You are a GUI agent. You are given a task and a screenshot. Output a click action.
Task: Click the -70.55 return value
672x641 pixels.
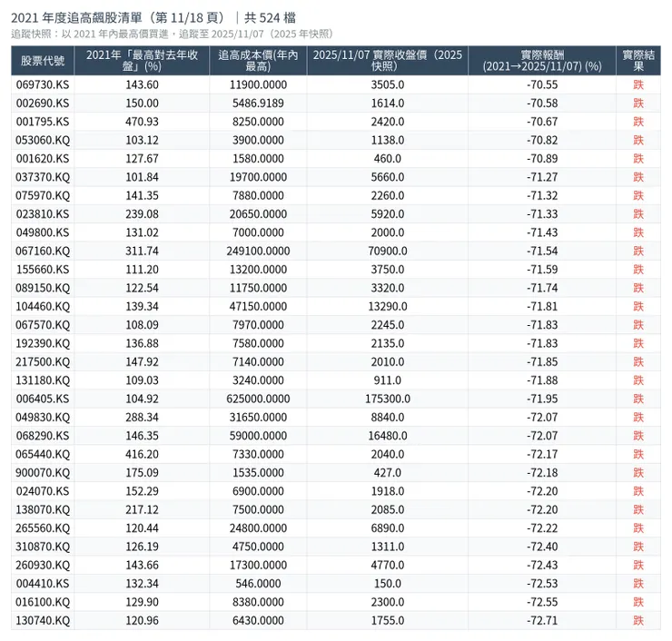pyautogui.click(x=542, y=84)
